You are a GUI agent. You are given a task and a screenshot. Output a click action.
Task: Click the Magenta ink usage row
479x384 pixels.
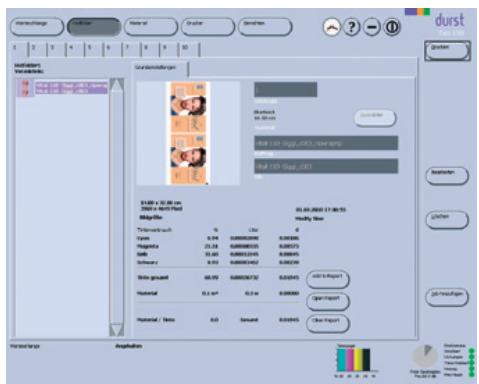point(218,246)
